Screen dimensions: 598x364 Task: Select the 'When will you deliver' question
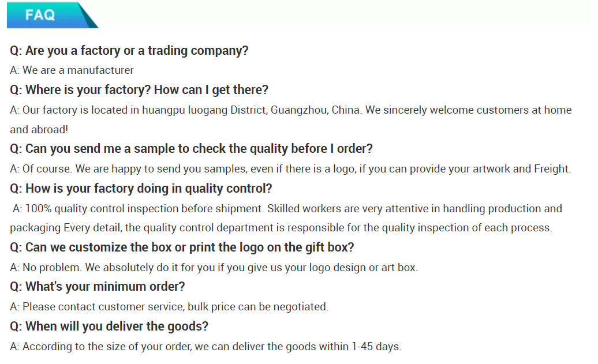click(109, 327)
